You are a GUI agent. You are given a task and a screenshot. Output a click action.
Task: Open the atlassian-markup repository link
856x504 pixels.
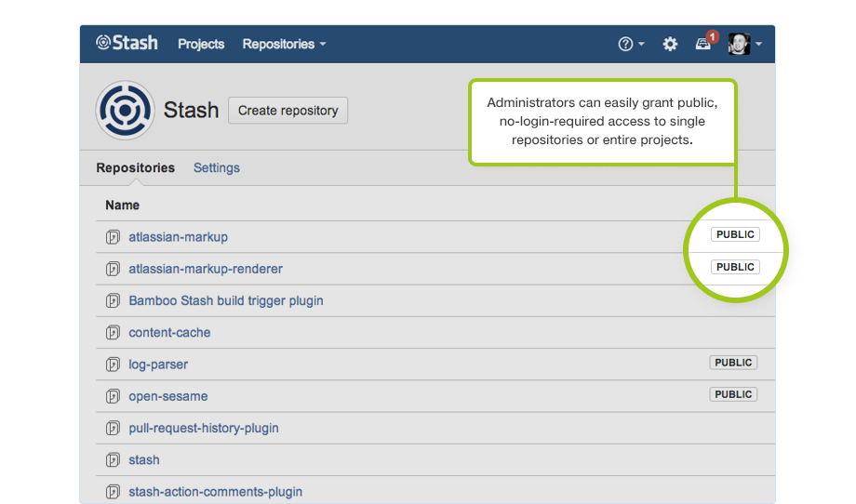(x=178, y=237)
